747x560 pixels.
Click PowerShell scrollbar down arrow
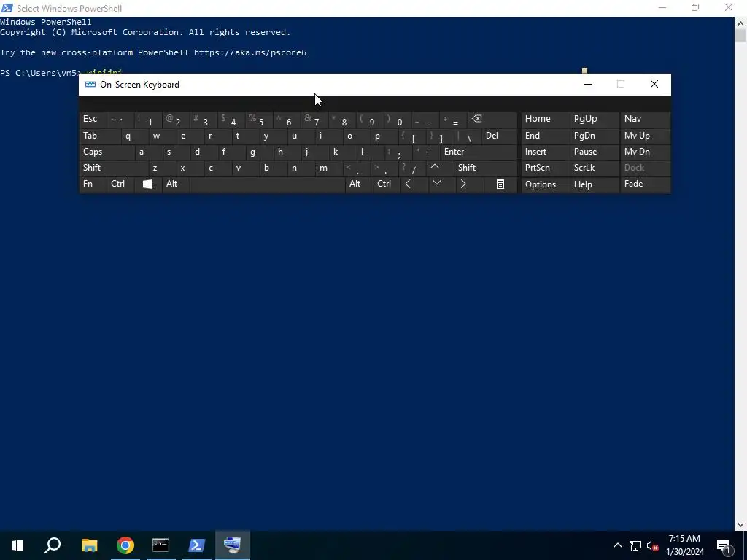tap(740, 525)
